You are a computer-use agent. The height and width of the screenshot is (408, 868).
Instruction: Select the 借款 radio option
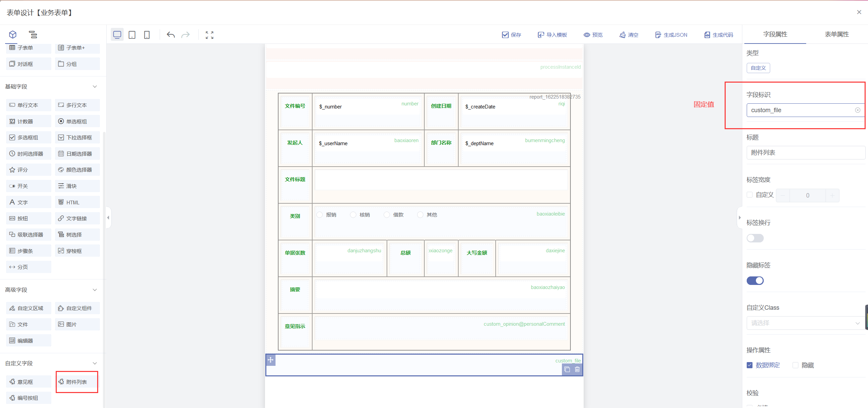[387, 215]
